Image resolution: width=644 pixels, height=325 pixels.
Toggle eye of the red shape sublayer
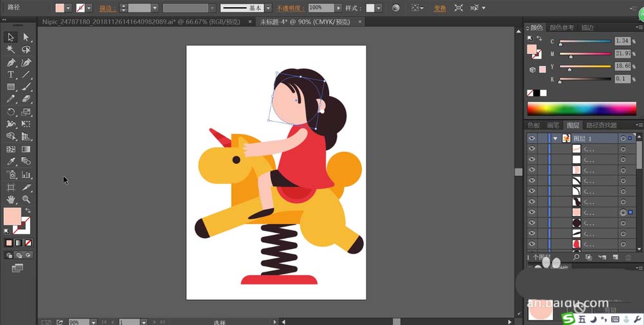pos(532,244)
